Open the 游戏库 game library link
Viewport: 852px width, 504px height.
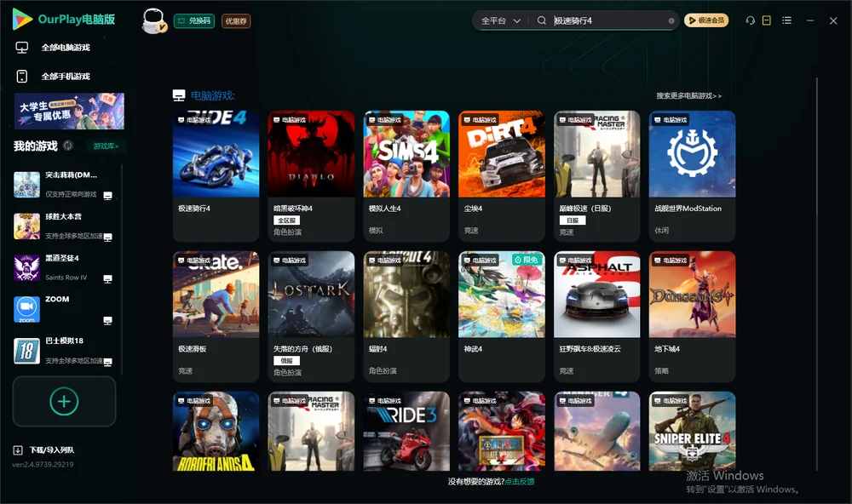point(106,146)
